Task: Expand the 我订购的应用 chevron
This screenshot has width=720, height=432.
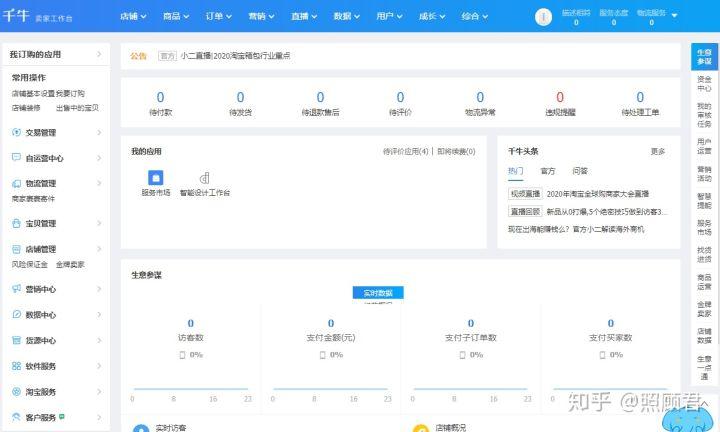Action: [99, 54]
